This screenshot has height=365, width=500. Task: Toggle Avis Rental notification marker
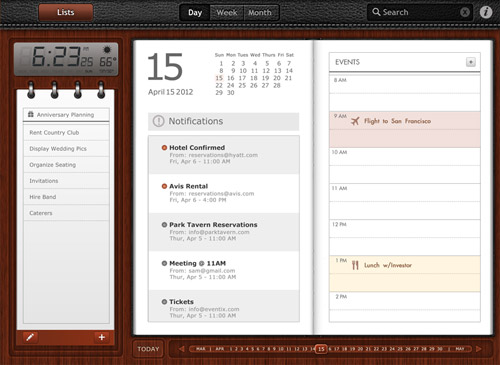point(164,186)
